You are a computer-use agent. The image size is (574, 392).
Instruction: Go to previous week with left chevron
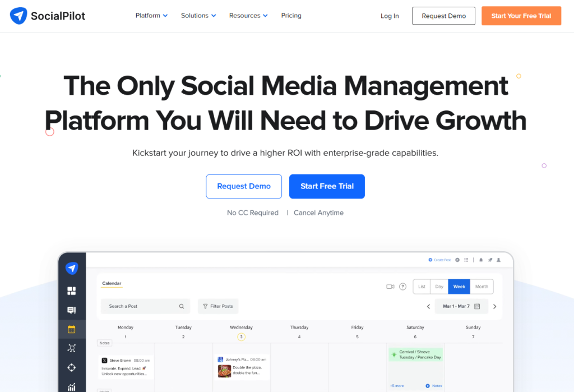[x=428, y=307]
